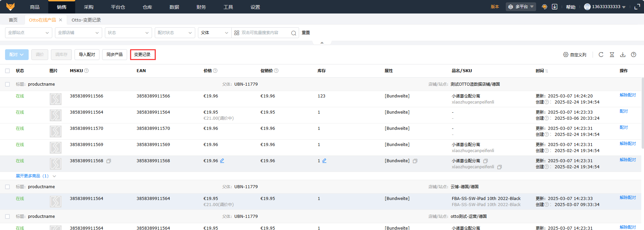This screenshot has width=644, height=230.
Task: Click the 变更记录 button
Action: coord(143,55)
